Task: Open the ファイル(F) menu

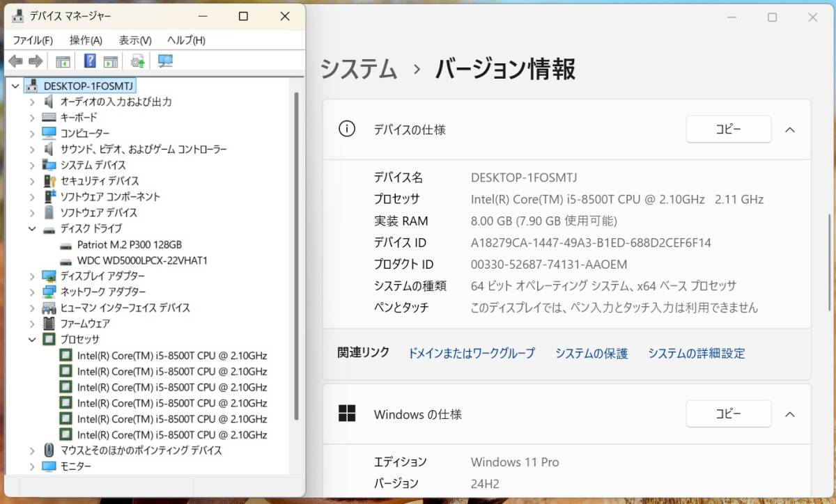Action: (33, 40)
